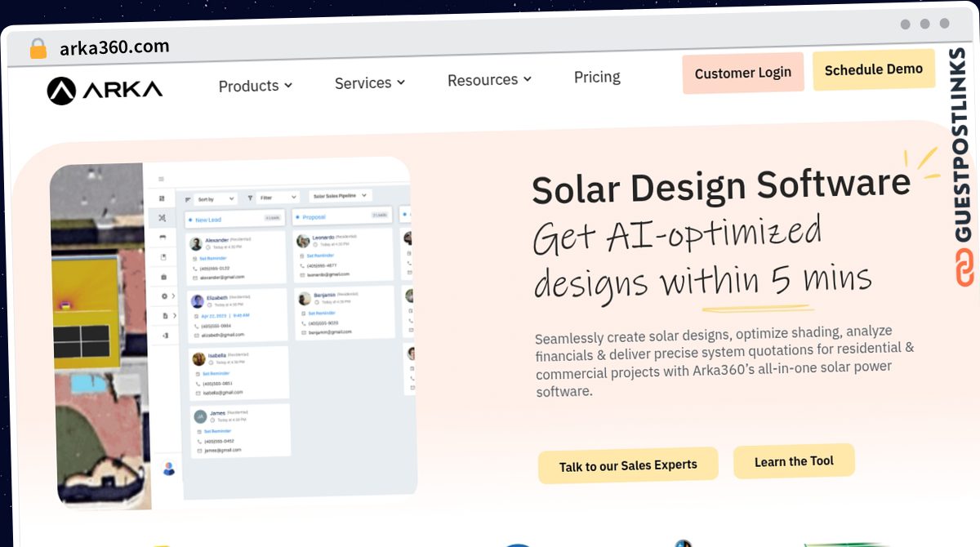Click Leonardo's avatar photo
The width and height of the screenshot is (980, 547).
pyautogui.click(x=303, y=241)
